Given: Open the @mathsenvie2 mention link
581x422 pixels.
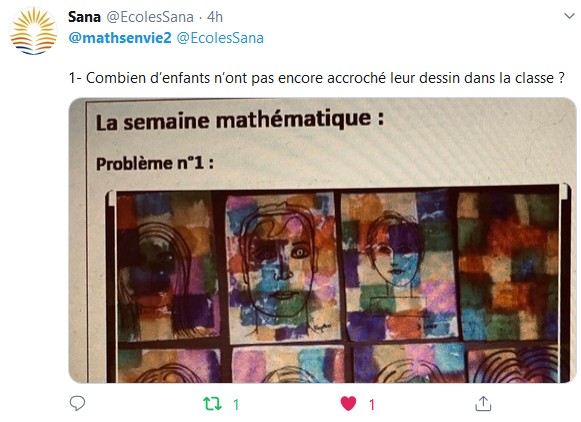Looking at the screenshot, I should [120, 38].
